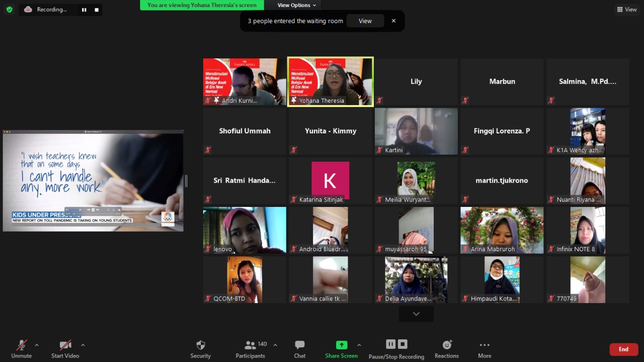Select muyassaroh 95 video tile
644x362 pixels.
point(416,230)
